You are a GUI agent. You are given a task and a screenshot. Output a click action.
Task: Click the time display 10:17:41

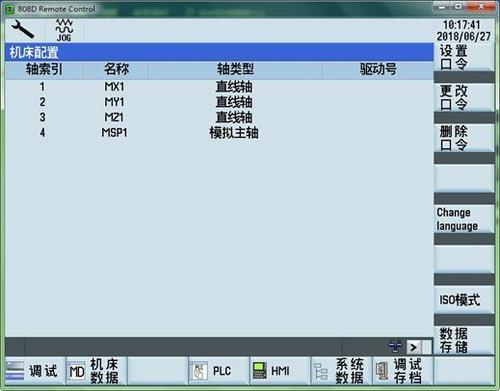click(462, 25)
